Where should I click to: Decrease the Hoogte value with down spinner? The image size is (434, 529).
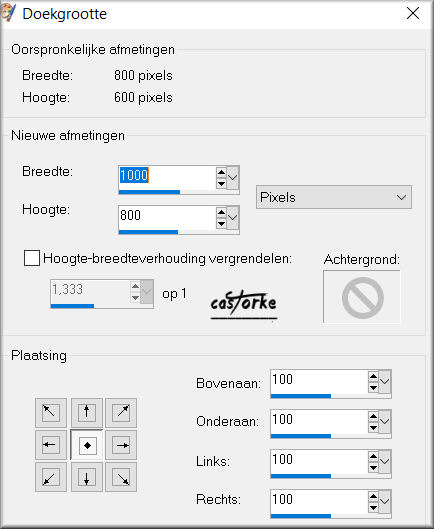tap(221, 223)
